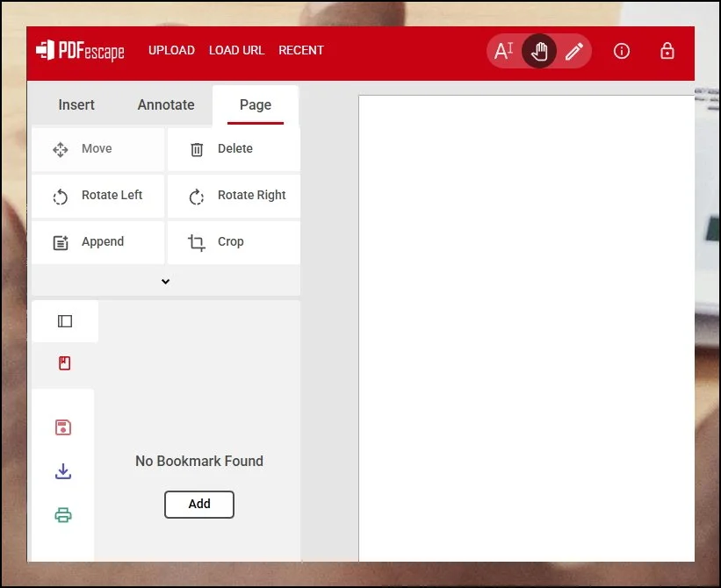Open the red bookmarks panel icon
Viewport: 721px width, 588px height.
point(64,362)
